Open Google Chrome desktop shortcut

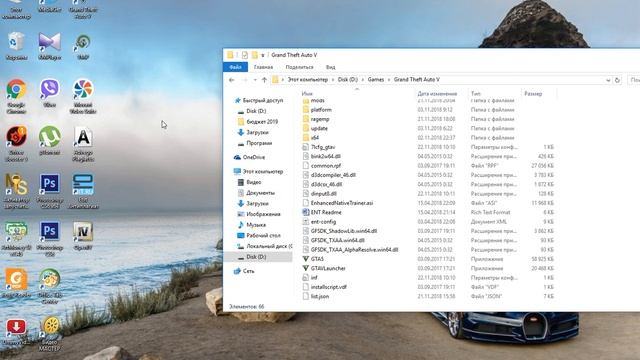point(16,96)
